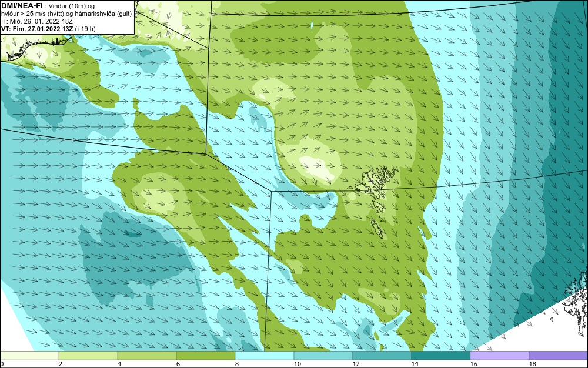This screenshot has width=588, height=368.
Task: Click the 16–18 m/s lavender legend swatch
Action: (x=499, y=355)
